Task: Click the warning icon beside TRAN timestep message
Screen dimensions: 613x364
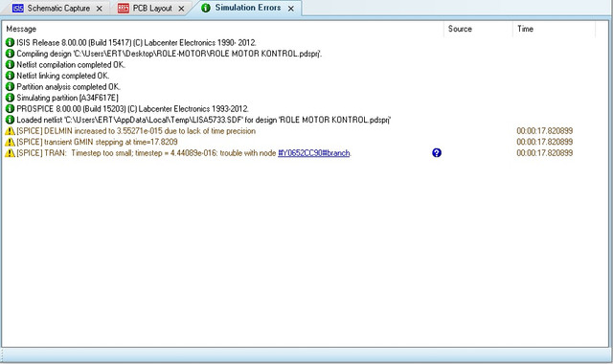Action: pos(10,152)
